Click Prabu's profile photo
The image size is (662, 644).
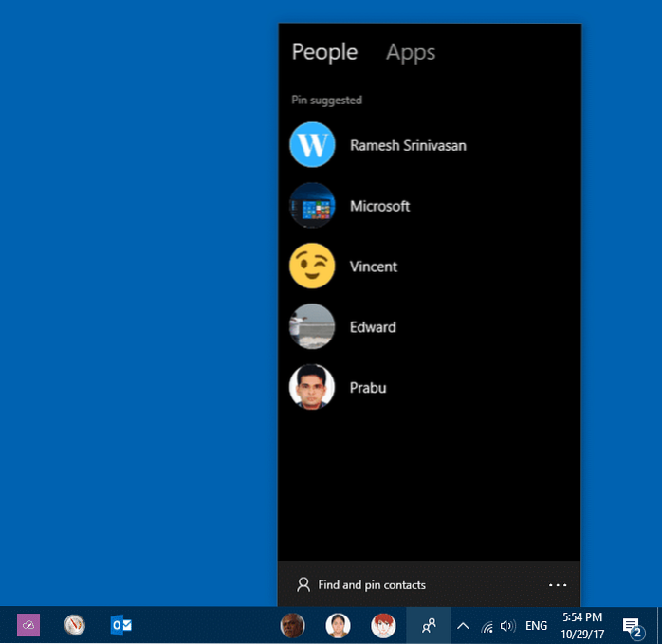312,388
